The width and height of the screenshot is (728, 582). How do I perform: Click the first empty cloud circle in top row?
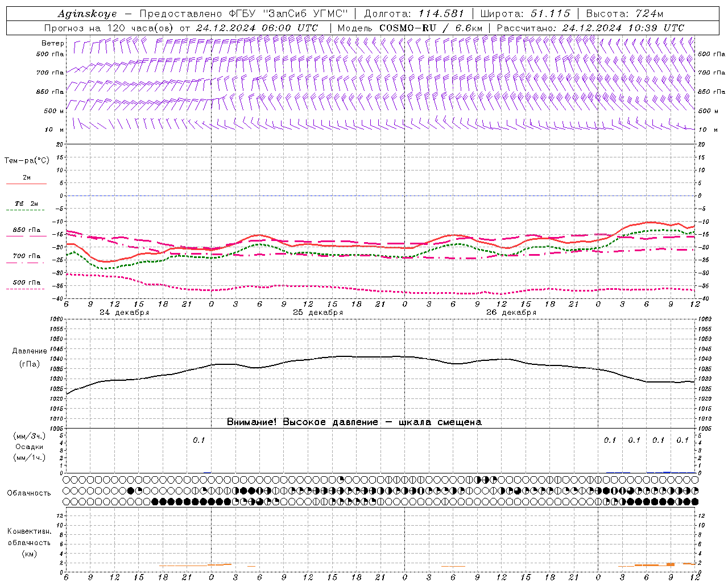(67, 479)
